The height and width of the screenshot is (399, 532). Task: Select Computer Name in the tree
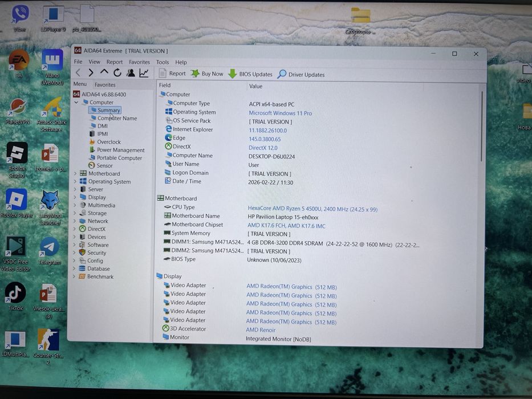click(x=113, y=118)
